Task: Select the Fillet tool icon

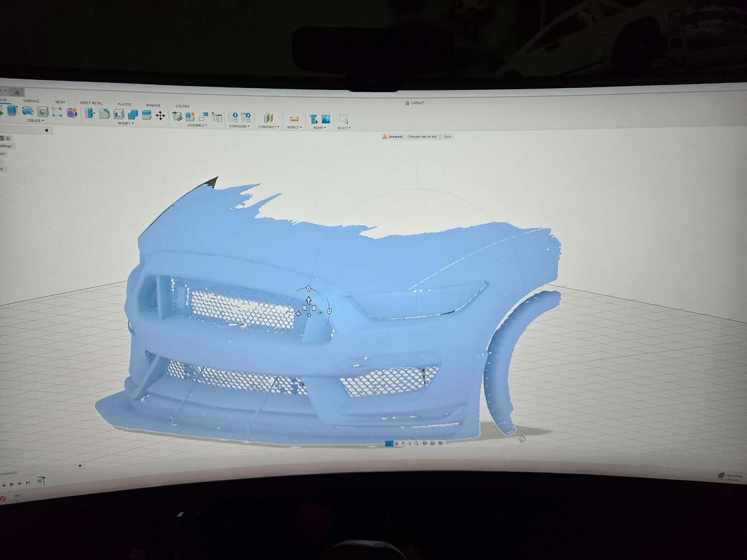Action: [x=104, y=113]
